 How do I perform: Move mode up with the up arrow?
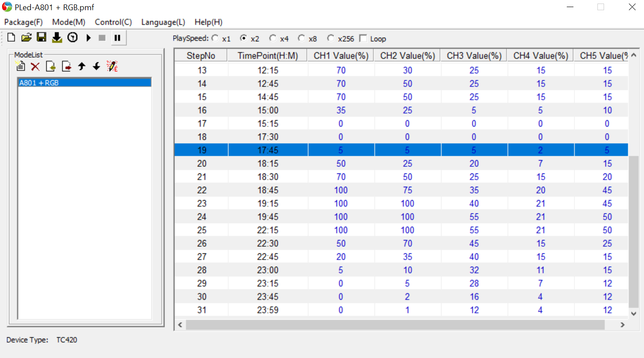tap(82, 67)
